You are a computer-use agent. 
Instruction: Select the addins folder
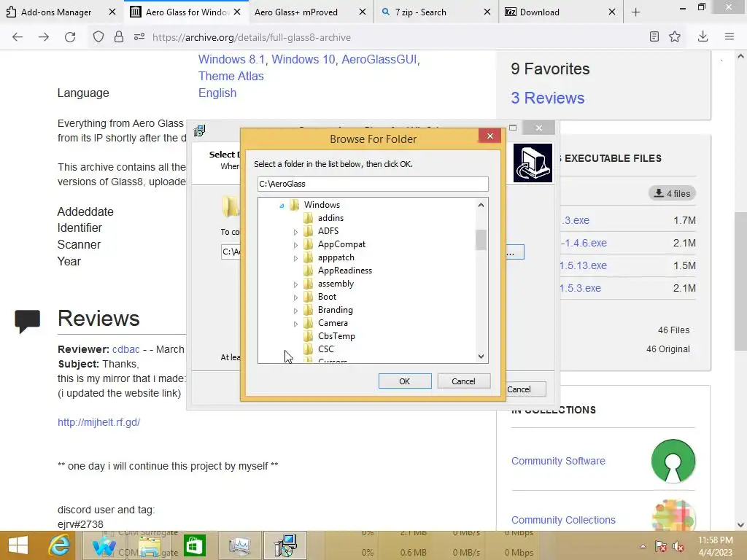click(330, 217)
